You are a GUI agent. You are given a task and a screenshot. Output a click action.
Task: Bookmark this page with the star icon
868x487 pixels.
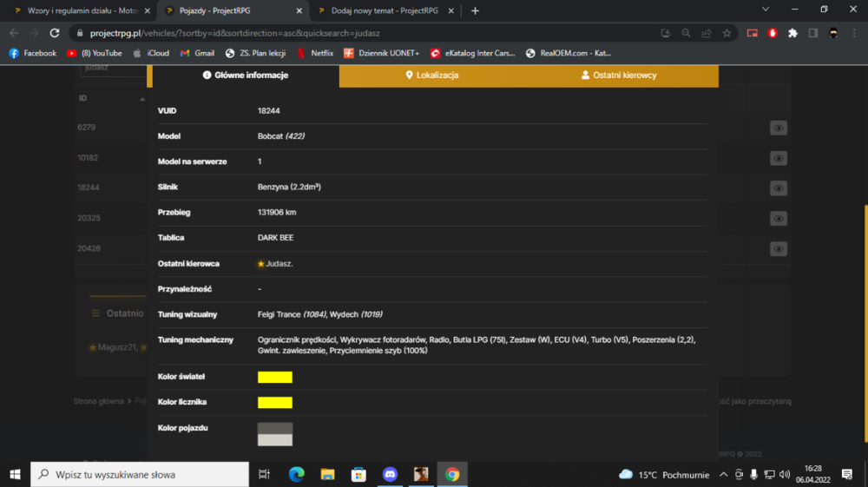point(727,33)
